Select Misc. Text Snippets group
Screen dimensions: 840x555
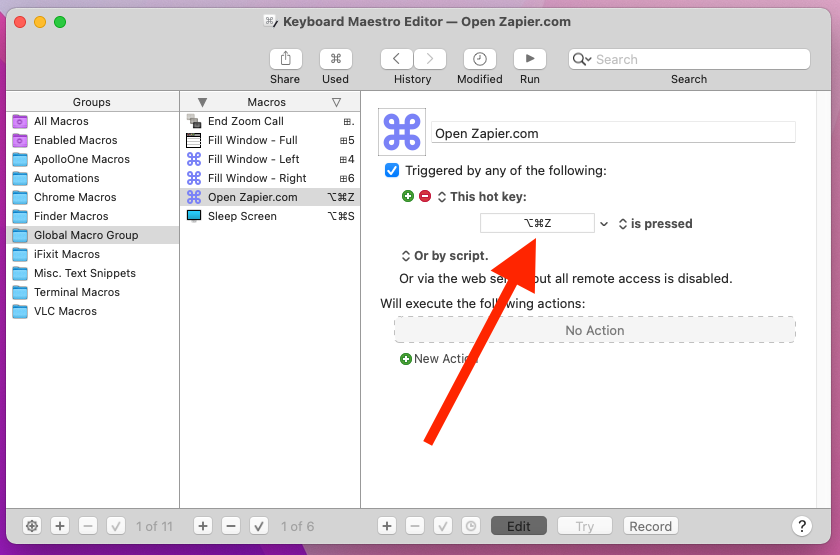[x=93, y=273]
